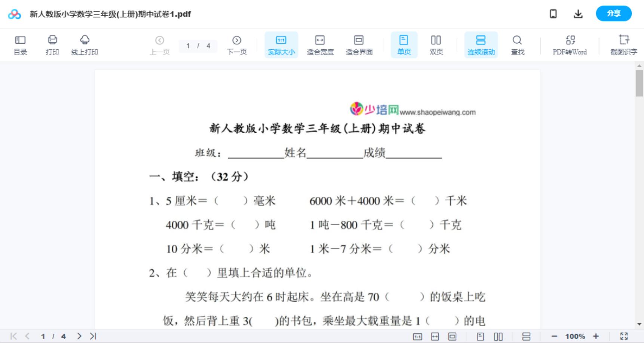Open the 目录 table of contents panel
The height and width of the screenshot is (343, 644).
tap(20, 44)
